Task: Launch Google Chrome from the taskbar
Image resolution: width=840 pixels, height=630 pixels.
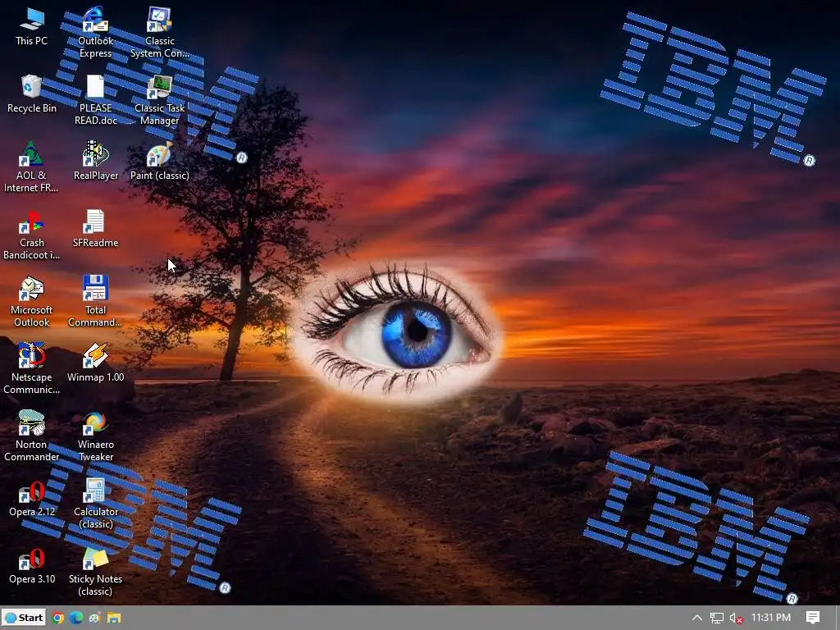Action: tap(58, 618)
